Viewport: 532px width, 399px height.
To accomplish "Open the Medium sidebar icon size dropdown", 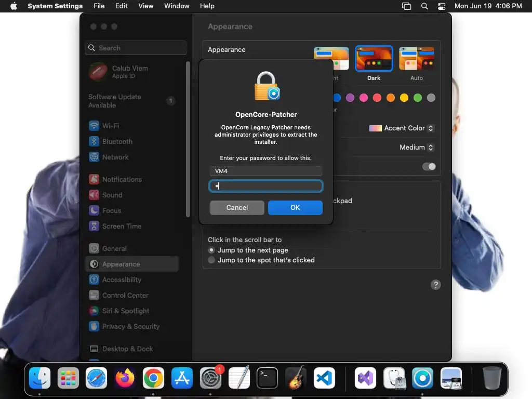I will point(417,147).
